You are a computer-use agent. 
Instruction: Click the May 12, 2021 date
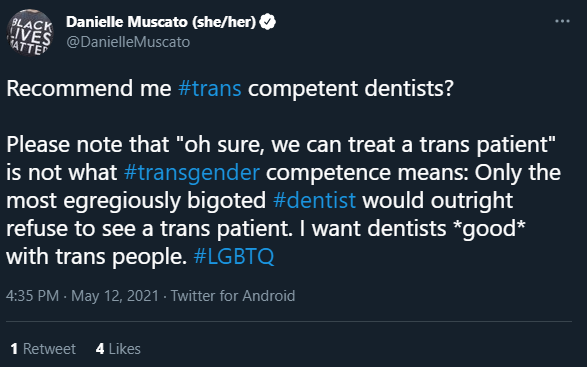coord(115,296)
